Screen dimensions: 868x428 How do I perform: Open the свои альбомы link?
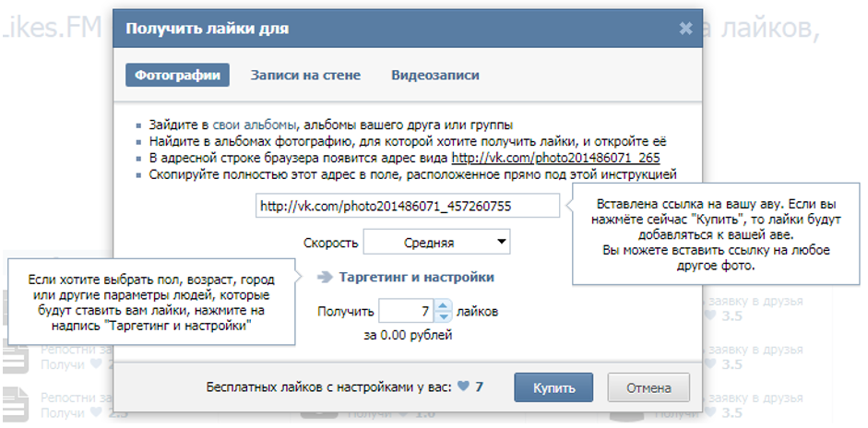pyautogui.click(x=254, y=125)
